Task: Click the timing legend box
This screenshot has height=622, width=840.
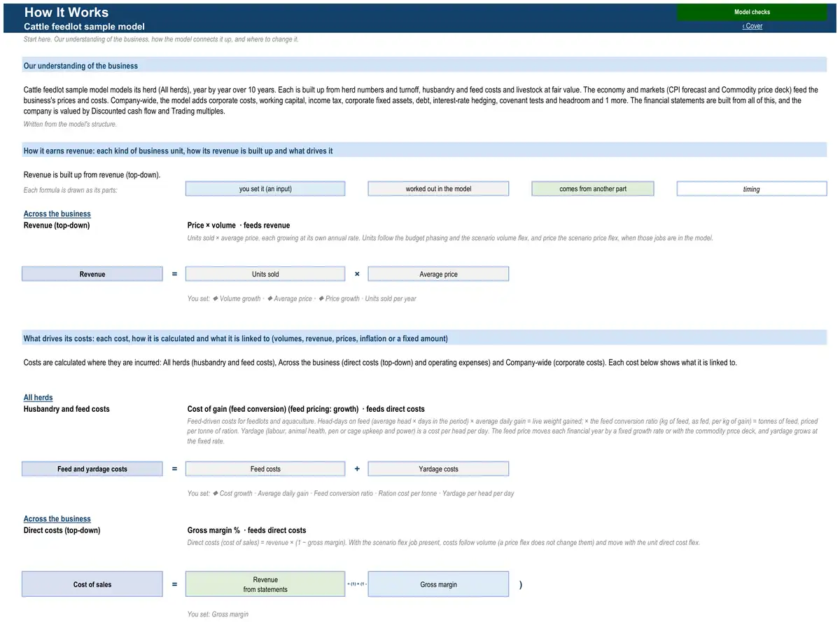Action: click(752, 188)
